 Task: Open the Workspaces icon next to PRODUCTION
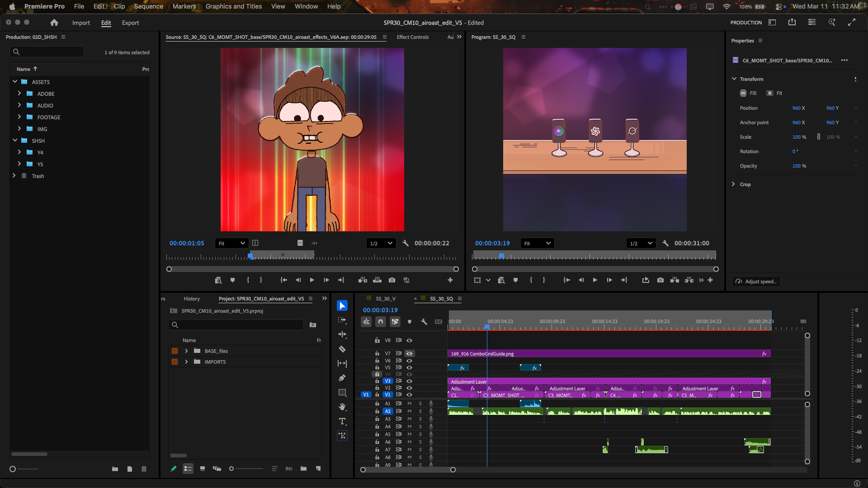point(772,22)
